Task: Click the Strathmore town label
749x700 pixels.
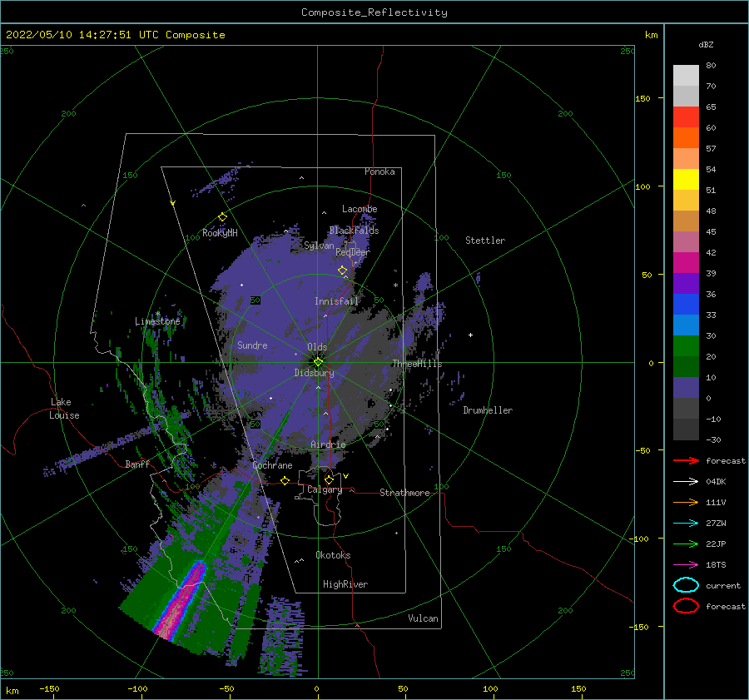Action: (404, 493)
